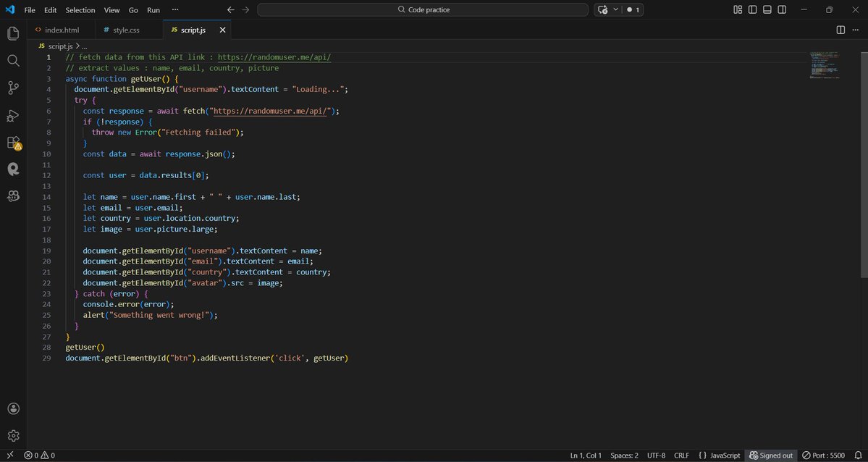
Task: Open the Copilot chat sidebar icon
Action: pyautogui.click(x=13, y=196)
